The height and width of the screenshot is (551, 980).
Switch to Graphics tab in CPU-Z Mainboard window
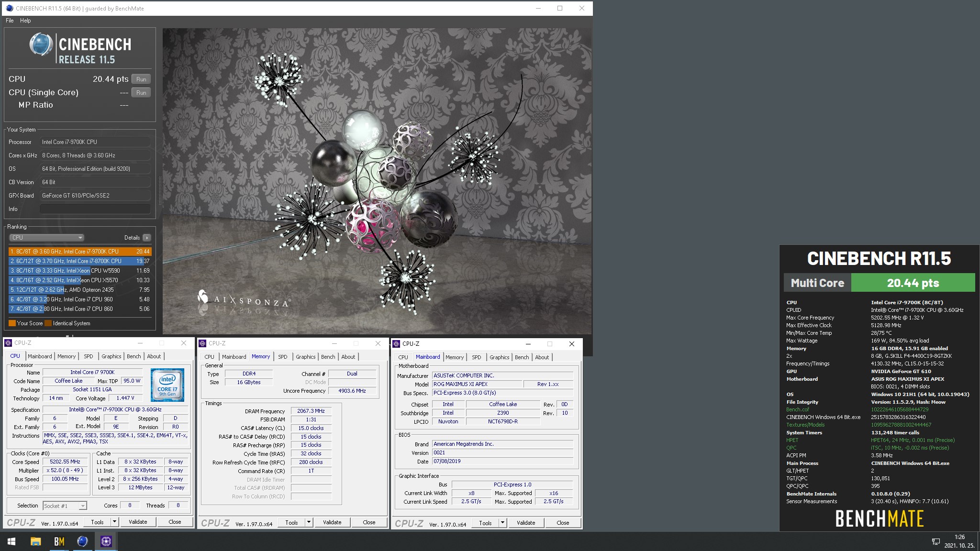[x=499, y=357]
